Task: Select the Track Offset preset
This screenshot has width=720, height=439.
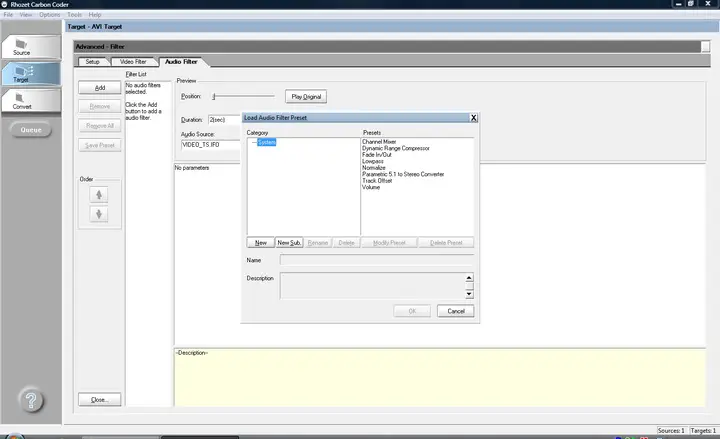Action: [377, 180]
